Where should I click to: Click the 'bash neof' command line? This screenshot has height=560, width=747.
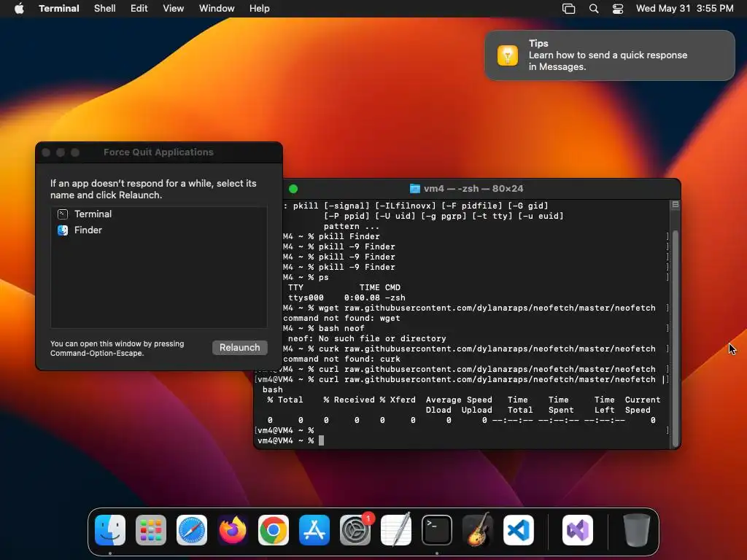pos(341,329)
